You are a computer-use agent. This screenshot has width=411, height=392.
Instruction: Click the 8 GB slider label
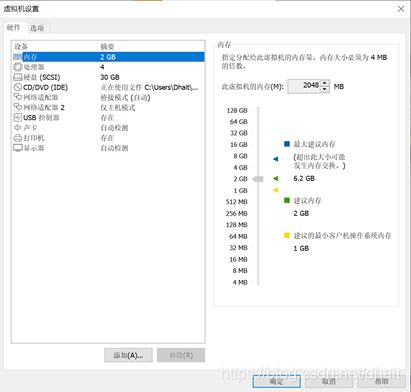click(x=240, y=156)
